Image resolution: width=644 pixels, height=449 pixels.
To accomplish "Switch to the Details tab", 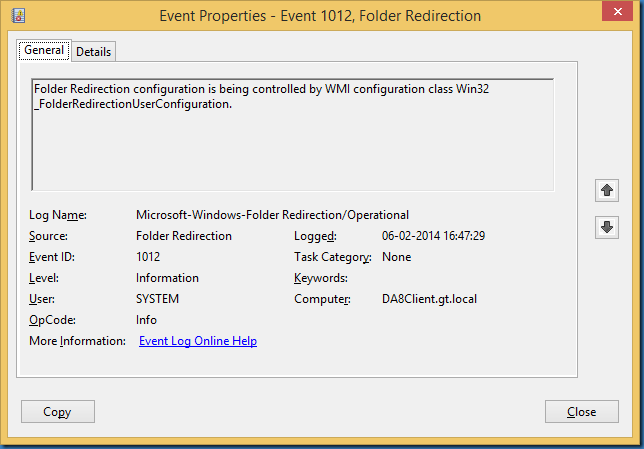I will tap(93, 51).
